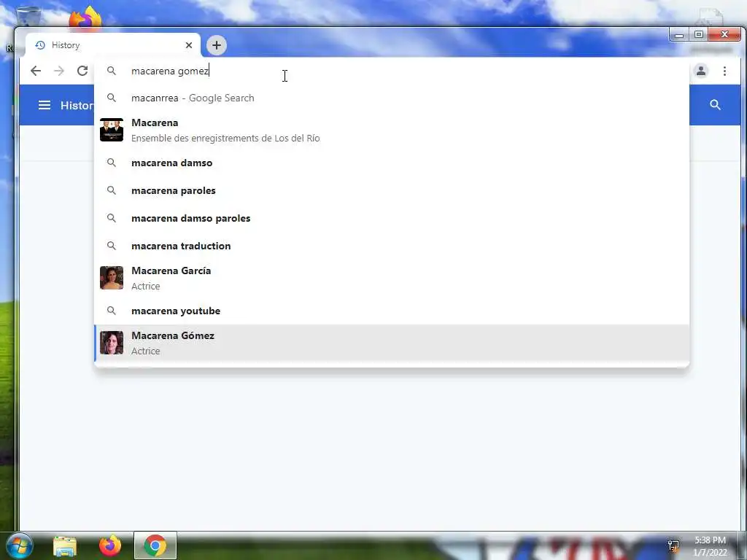This screenshot has width=747, height=560.
Task: Pick the macarena damso suggestion
Action: (392, 163)
